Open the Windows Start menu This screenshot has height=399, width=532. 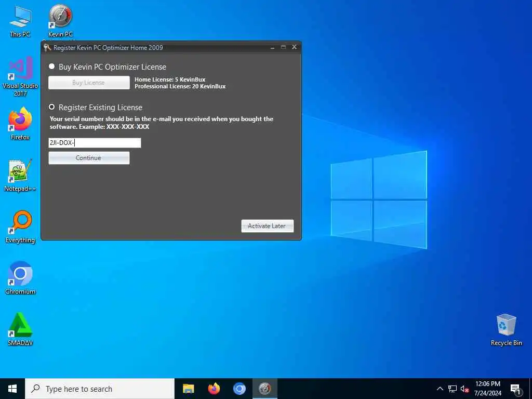[x=12, y=389]
